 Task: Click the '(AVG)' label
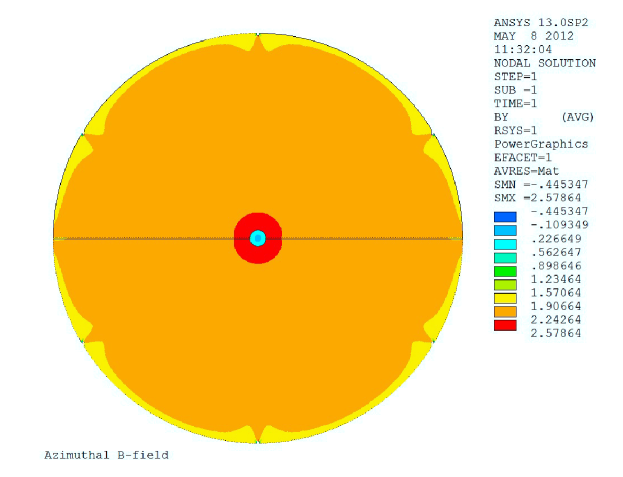coord(578,117)
